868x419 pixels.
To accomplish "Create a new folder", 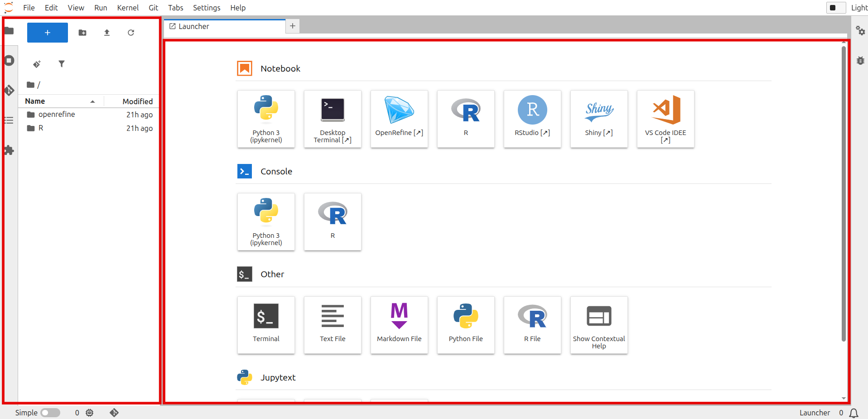I will (x=82, y=33).
